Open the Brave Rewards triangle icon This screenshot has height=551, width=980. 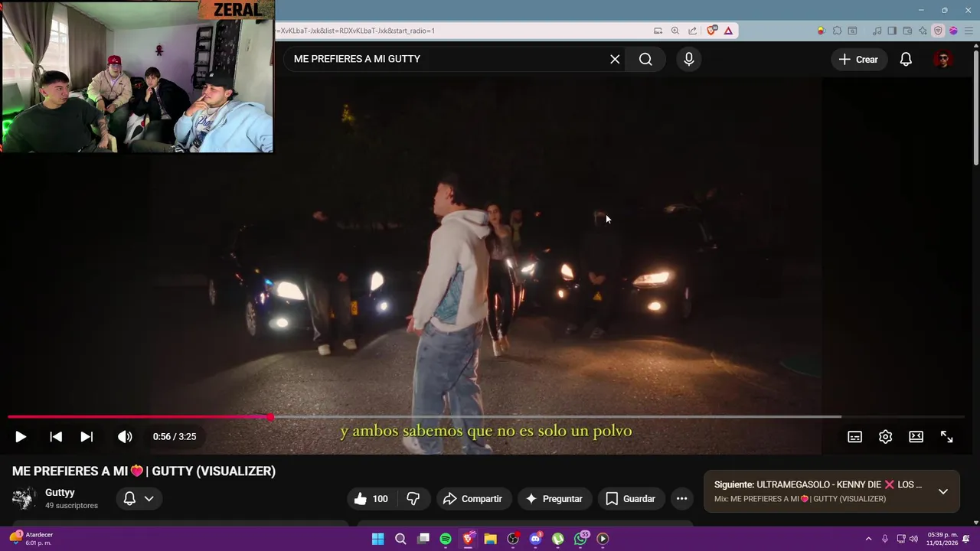click(x=728, y=31)
